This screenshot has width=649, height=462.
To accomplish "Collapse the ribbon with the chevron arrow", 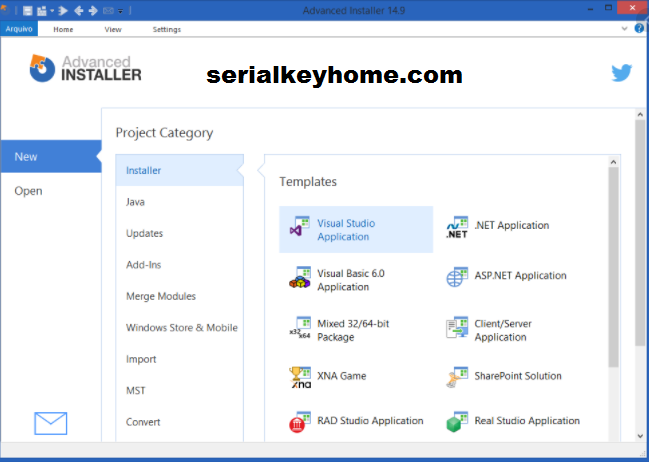I will click(624, 29).
